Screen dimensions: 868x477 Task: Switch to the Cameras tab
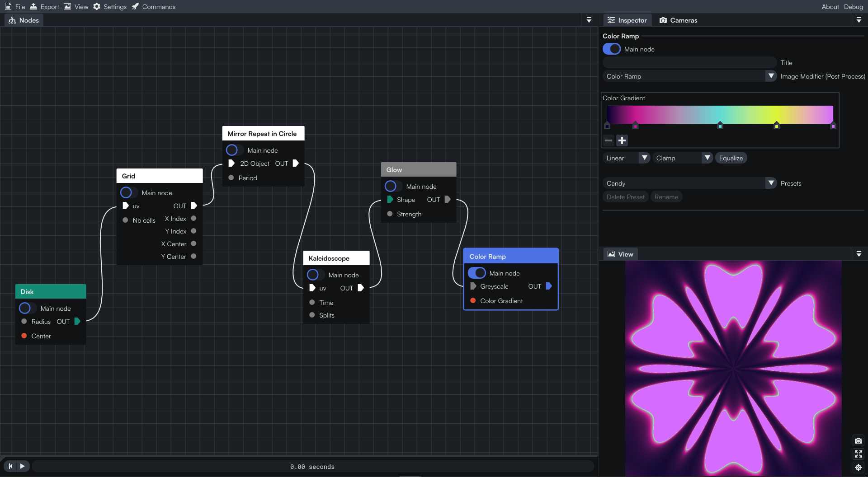tap(678, 20)
